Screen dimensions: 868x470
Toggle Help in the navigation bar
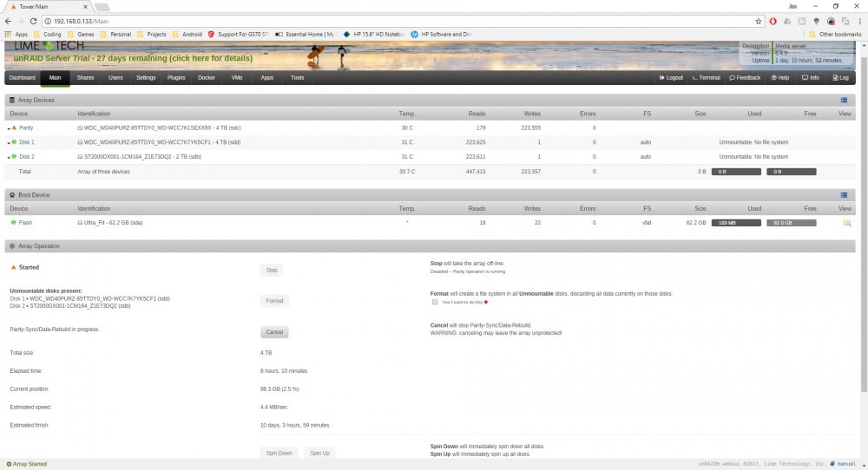780,78
